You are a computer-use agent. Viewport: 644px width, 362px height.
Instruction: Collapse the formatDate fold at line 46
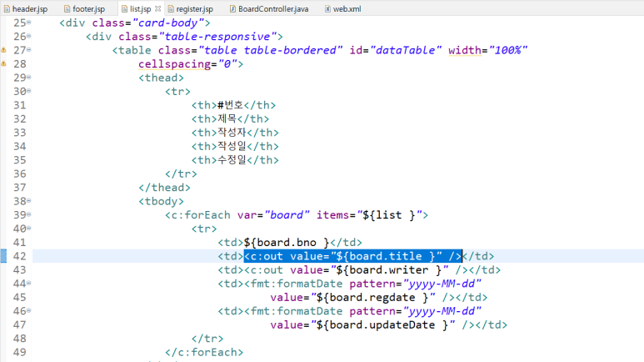(x=29, y=310)
